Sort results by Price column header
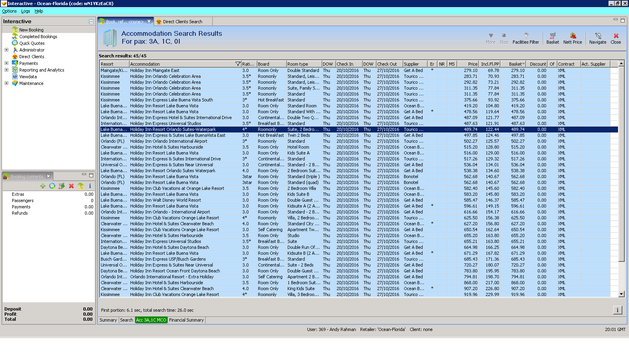The image size is (629, 364). coord(467,64)
